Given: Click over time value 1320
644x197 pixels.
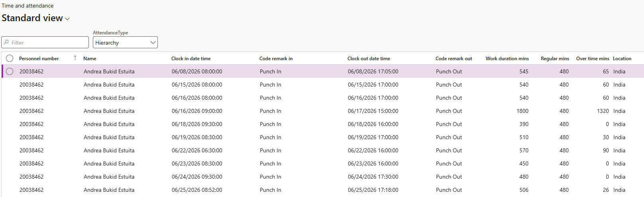Looking at the screenshot, I should click(x=603, y=111).
